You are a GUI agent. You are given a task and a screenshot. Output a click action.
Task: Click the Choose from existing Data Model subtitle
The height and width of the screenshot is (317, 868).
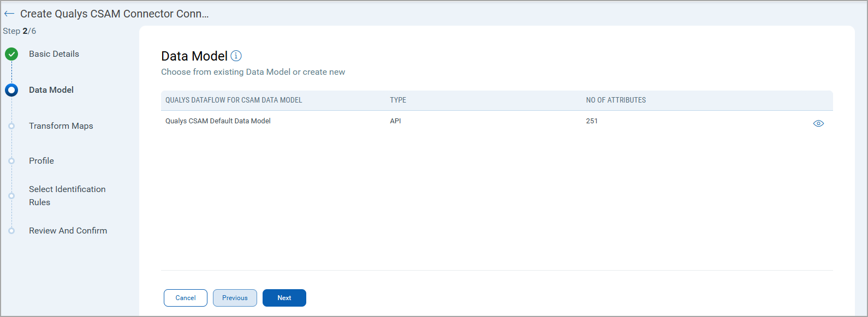[x=253, y=72]
